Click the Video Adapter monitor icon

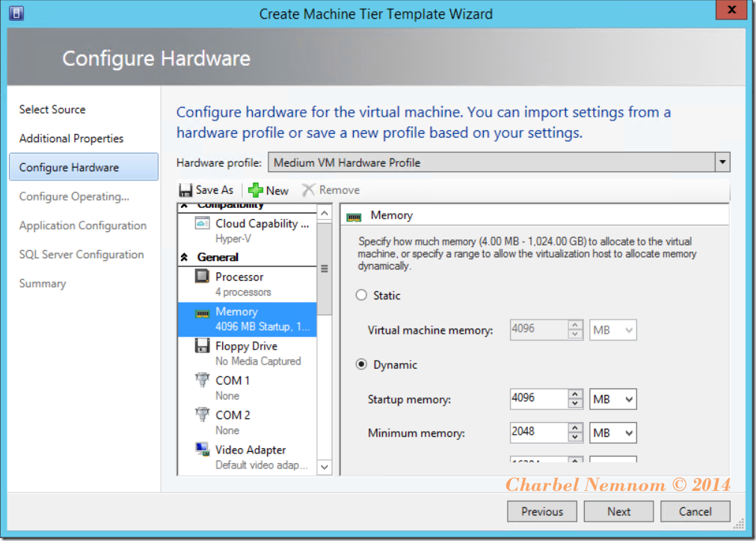pos(203,449)
